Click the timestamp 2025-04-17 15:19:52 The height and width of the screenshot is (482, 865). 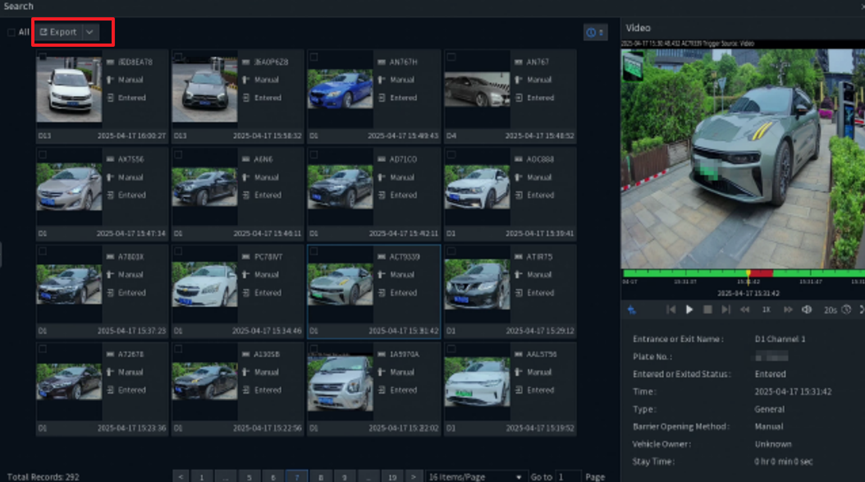point(540,428)
